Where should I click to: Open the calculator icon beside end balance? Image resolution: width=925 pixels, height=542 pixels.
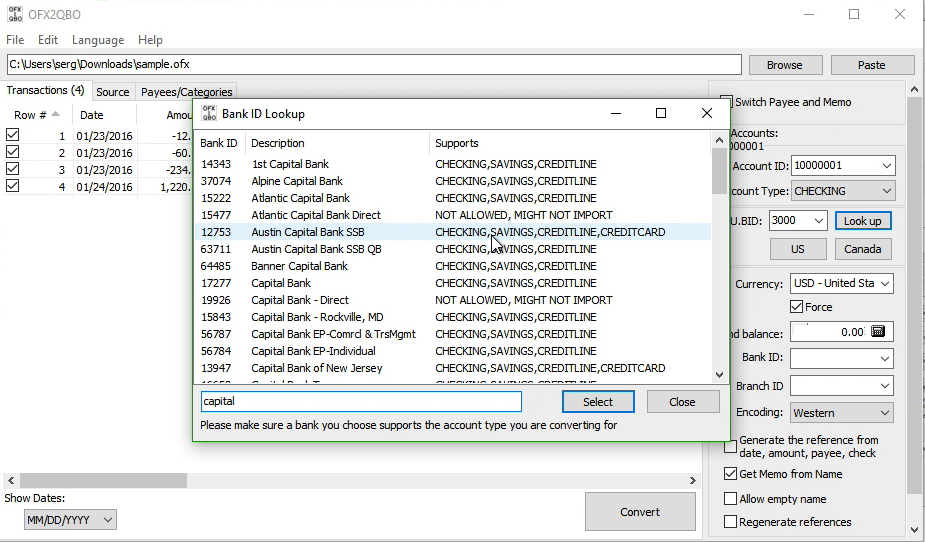[x=878, y=331]
